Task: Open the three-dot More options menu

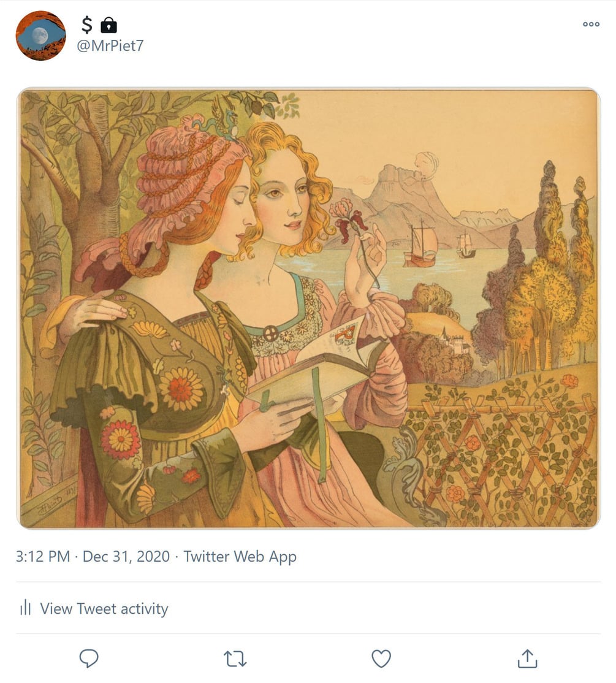Action: point(591,25)
